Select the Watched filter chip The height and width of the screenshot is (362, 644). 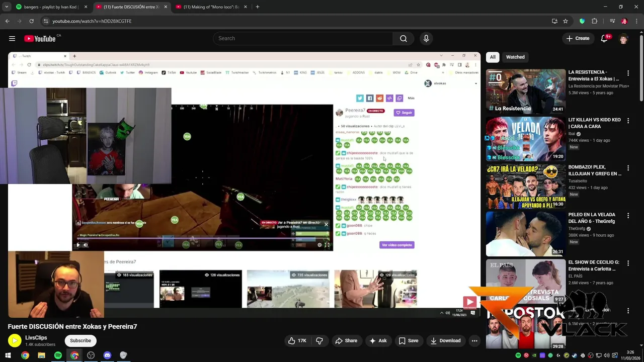[515, 57]
